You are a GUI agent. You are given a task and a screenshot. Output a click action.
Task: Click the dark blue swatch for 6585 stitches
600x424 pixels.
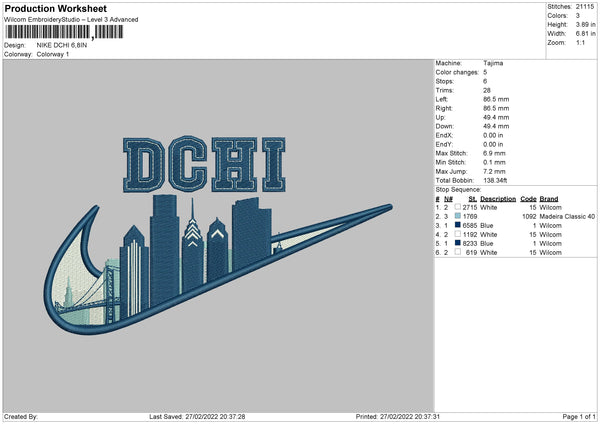(458, 225)
